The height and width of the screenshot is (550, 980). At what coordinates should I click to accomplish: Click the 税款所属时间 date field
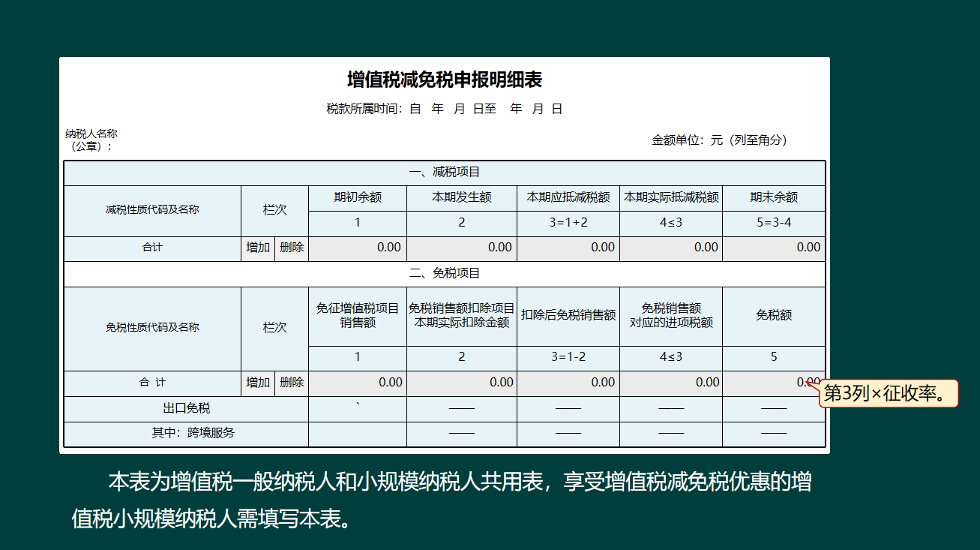tap(441, 108)
